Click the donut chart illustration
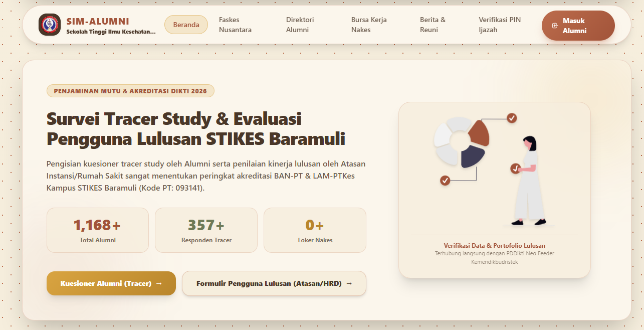The image size is (644, 330). click(462, 142)
